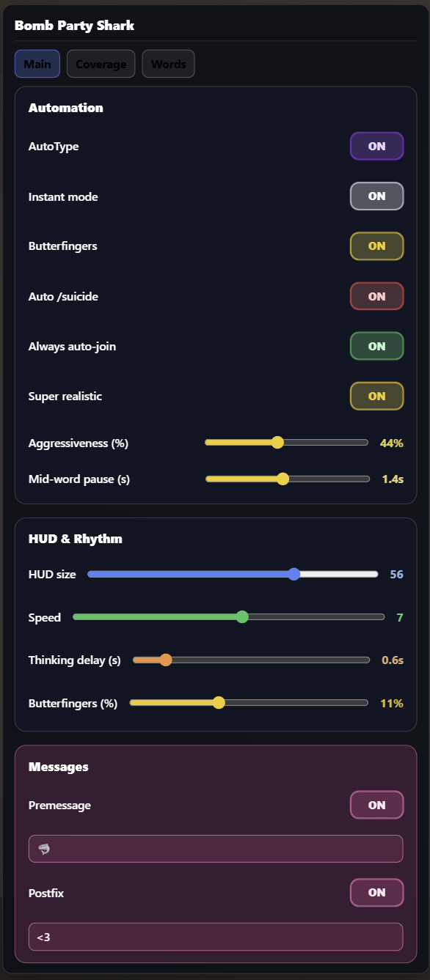Disable Auto /suicide
Image resolution: width=430 pixels, height=980 pixels.
click(376, 296)
